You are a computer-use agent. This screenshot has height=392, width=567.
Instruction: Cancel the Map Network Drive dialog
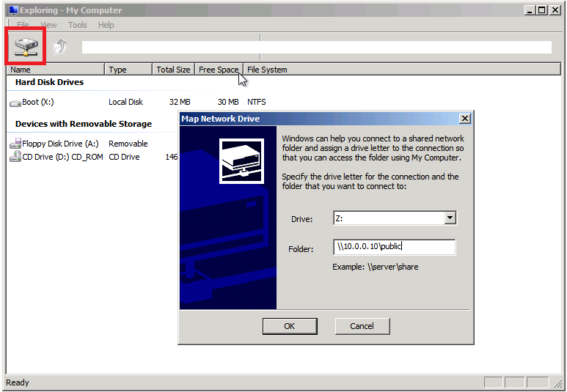coord(362,326)
